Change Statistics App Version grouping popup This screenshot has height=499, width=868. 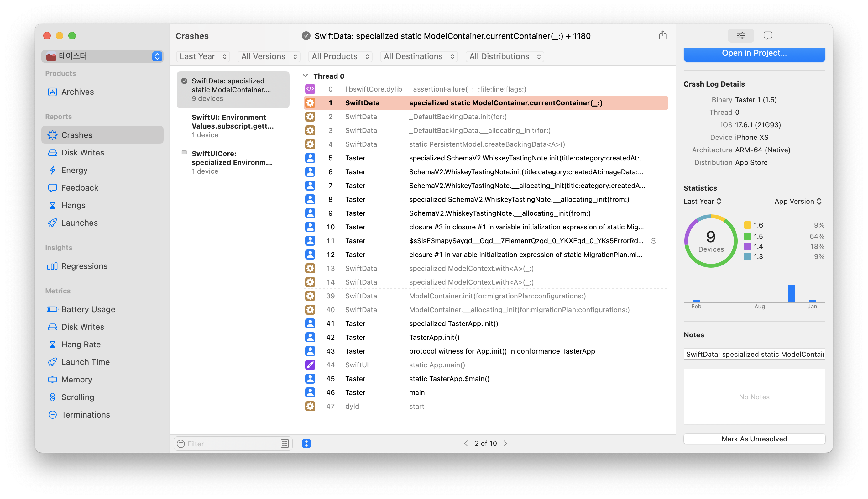[798, 201]
